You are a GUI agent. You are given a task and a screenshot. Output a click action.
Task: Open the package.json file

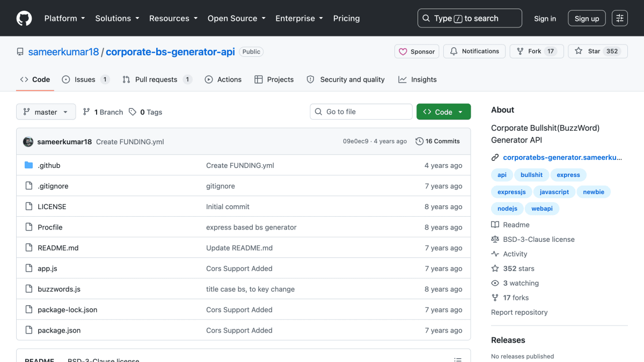click(59, 330)
